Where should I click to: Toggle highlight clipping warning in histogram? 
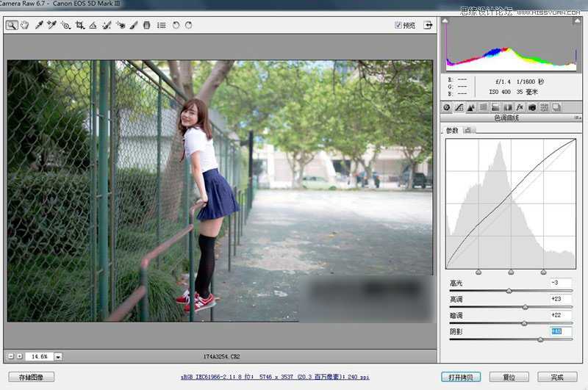click(577, 21)
